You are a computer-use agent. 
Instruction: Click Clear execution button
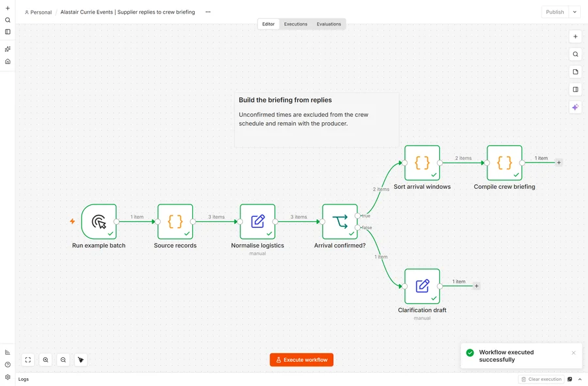(541, 379)
